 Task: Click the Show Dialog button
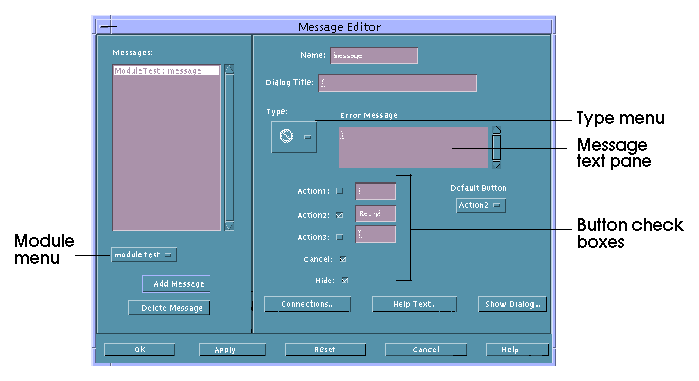pyautogui.click(x=512, y=304)
